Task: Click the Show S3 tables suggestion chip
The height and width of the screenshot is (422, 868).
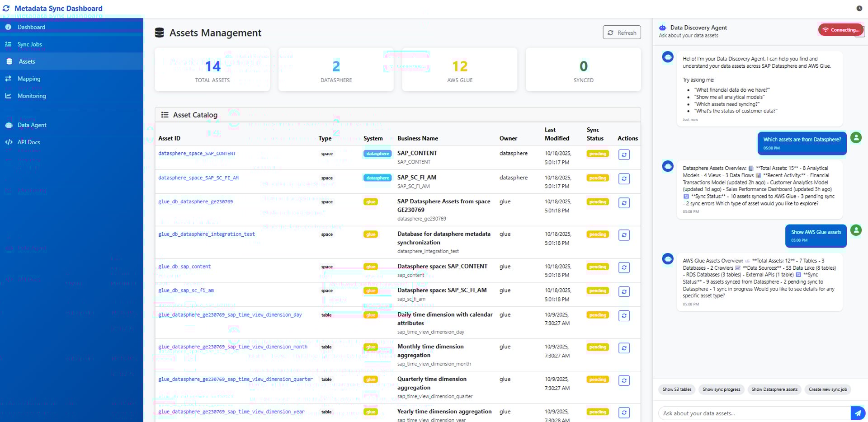Action: [677, 389]
